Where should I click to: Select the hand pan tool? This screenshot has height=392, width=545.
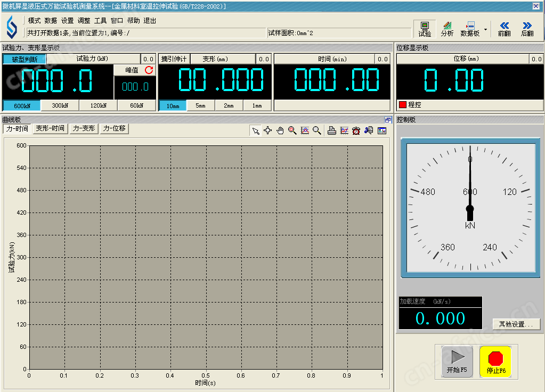280,130
